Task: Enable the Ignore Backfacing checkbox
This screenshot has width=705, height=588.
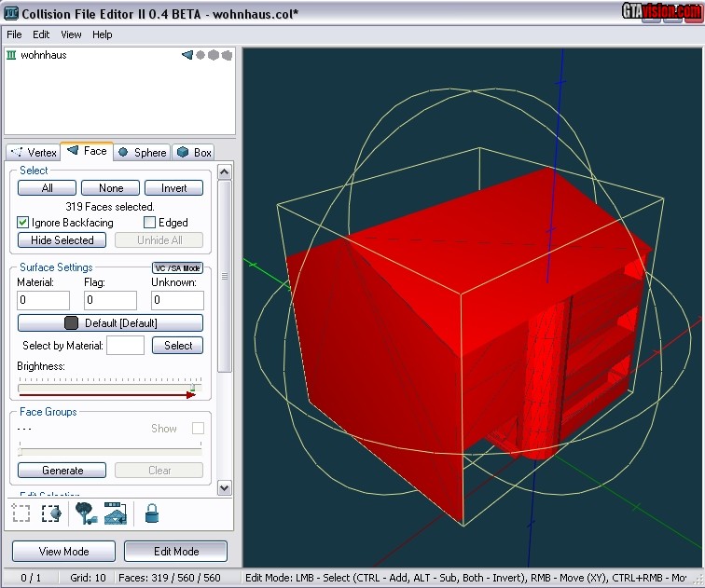Action: click(22, 223)
